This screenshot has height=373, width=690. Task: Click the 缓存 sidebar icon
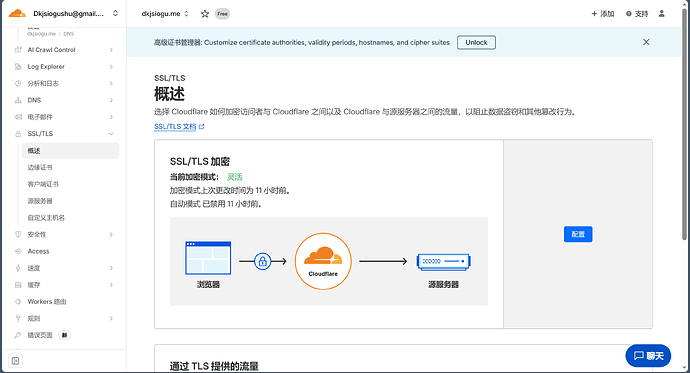tap(18, 285)
